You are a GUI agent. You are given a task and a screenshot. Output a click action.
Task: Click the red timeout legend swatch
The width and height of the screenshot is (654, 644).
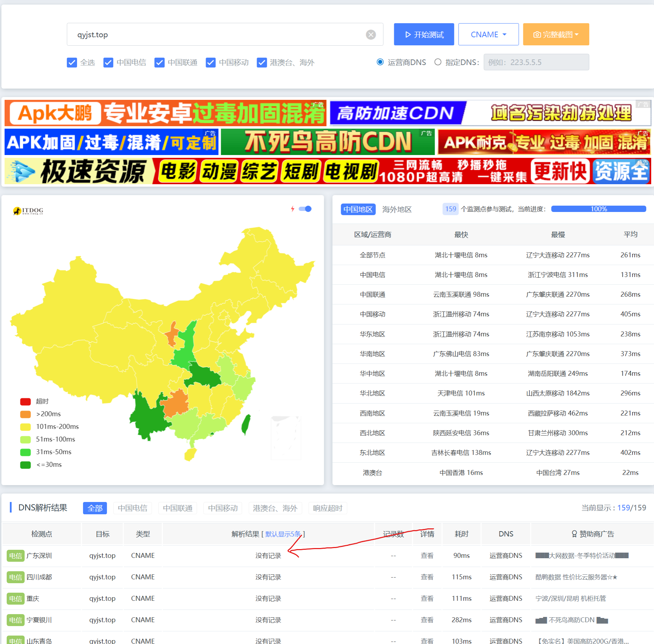25,401
